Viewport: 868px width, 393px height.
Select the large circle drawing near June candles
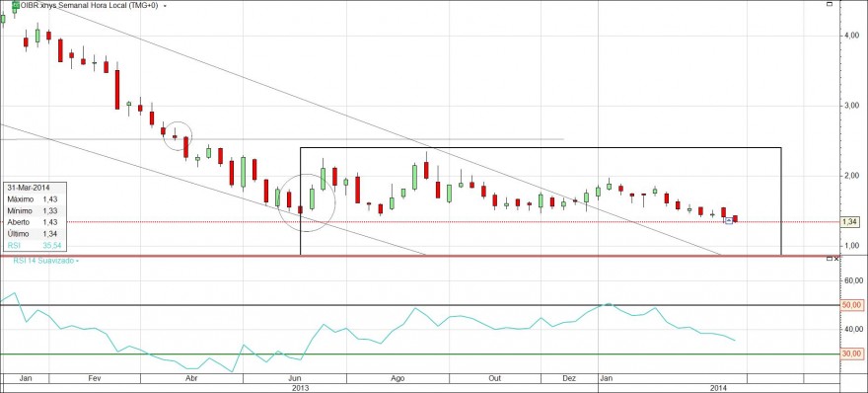pyautogui.click(x=306, y=202)
